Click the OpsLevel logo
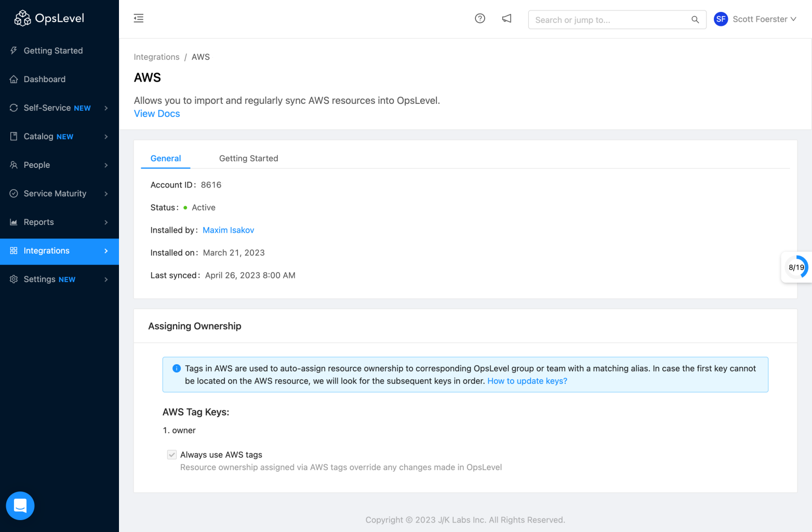 [49, 18]
